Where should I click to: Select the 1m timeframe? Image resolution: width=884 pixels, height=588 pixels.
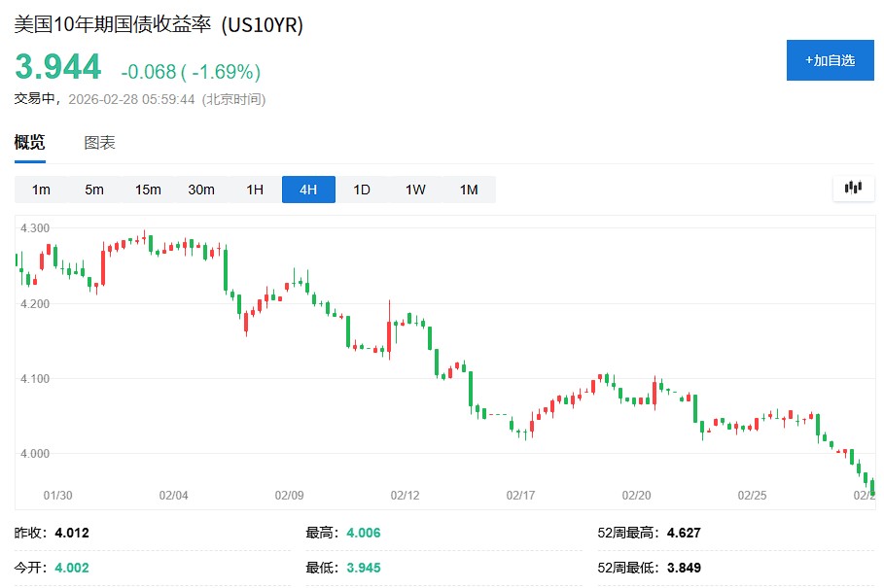41,190
